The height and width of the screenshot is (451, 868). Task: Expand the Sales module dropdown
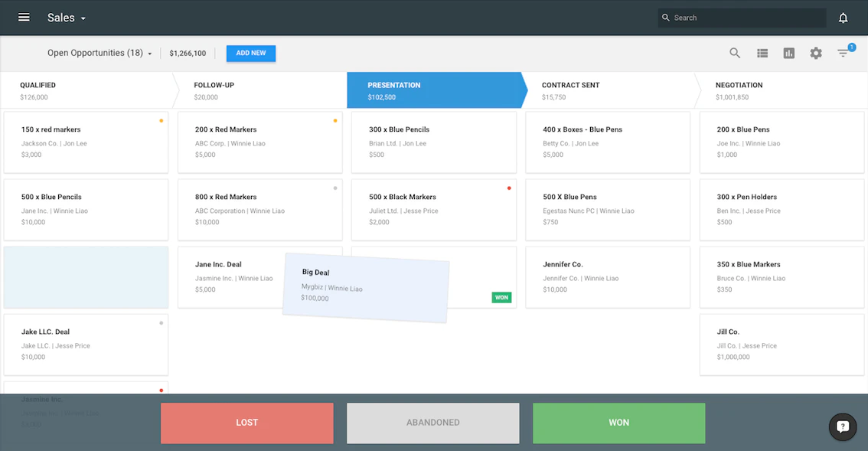67,18
